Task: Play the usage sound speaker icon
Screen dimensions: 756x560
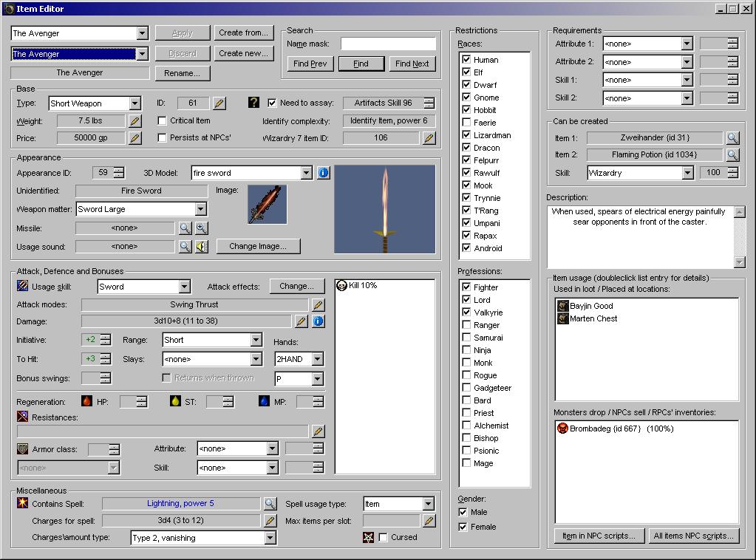Action: [x=202, y=247]
